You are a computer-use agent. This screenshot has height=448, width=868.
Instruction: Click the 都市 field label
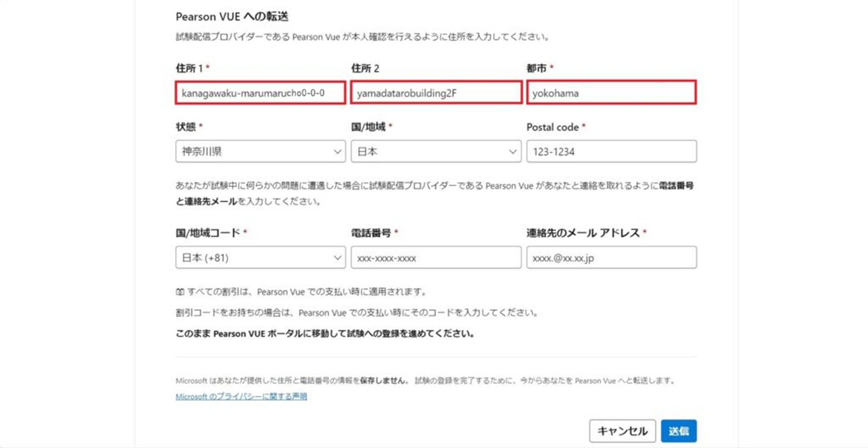[537, 68]
